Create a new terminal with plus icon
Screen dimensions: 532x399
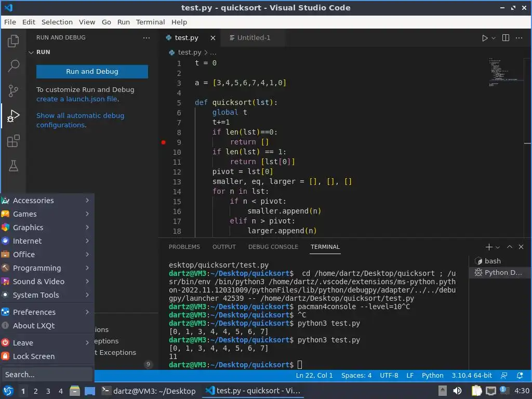[x=489, y=247]
